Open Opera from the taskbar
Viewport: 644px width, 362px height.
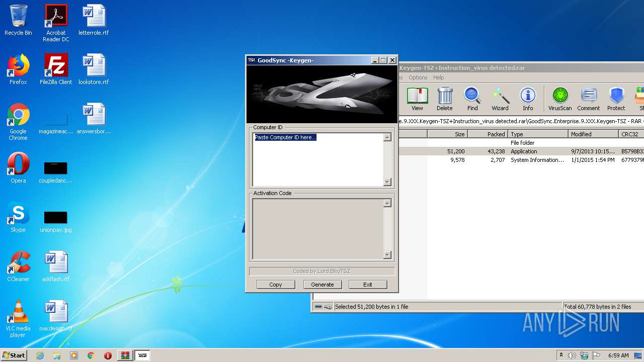click(x=108, y=355)
